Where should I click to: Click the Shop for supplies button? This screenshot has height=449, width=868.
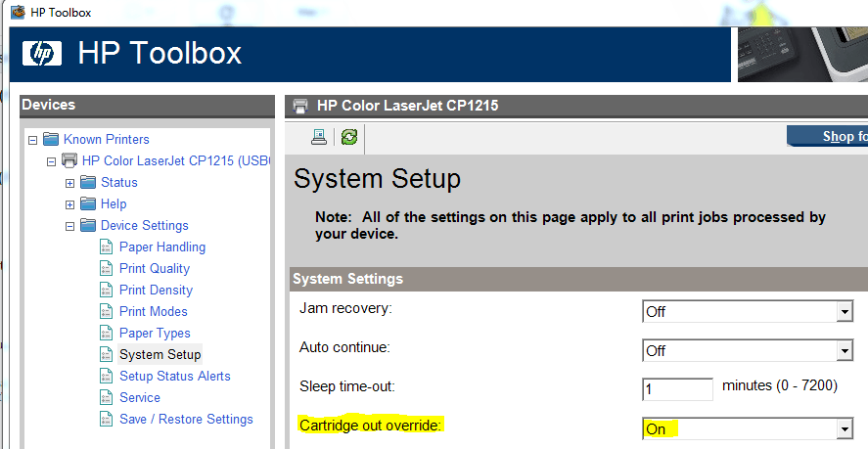pyautogui.click(x=828, y=136)
